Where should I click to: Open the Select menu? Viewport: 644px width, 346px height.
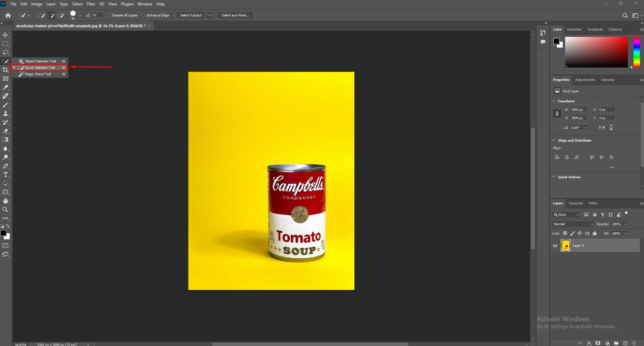[77, 4]
